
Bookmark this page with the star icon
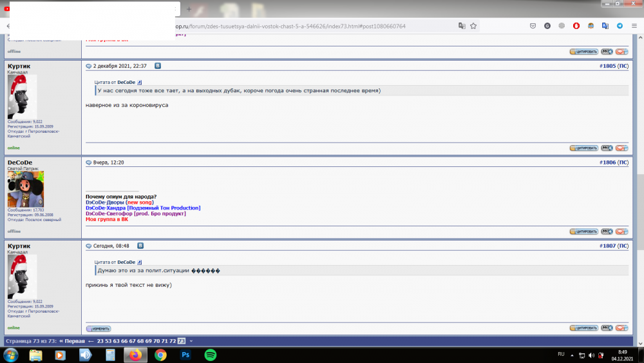coord(473,26)
